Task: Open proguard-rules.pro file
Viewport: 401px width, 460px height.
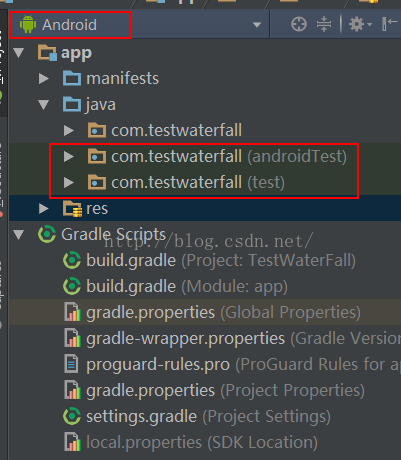Action: pos(232,364)
